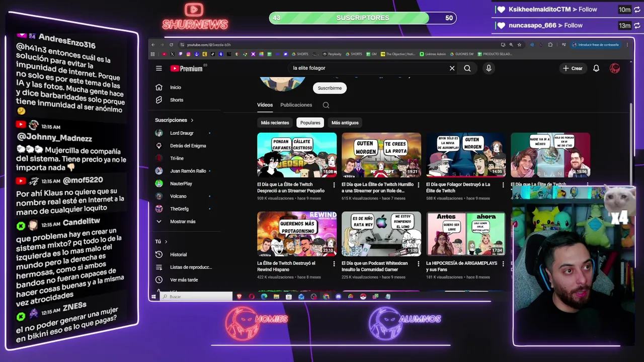
Task: Open the Perplexity bookmark
Action: 332,54
